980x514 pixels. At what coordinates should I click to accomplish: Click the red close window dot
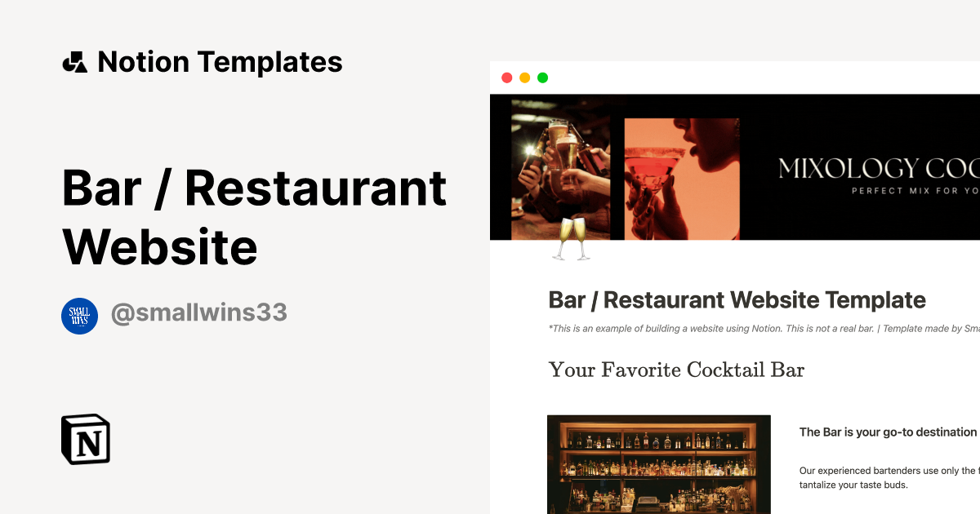click(506, 78)
